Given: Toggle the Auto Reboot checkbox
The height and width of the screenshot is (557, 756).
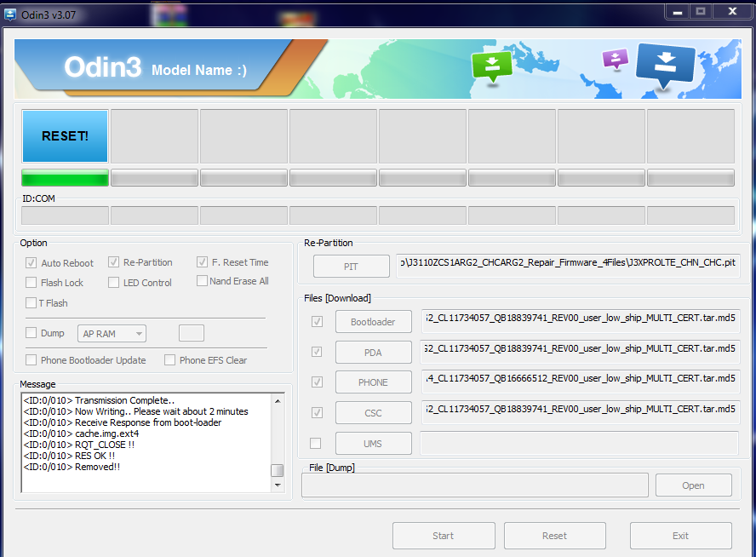Looking at the screenshot, I should pos(31,263).
